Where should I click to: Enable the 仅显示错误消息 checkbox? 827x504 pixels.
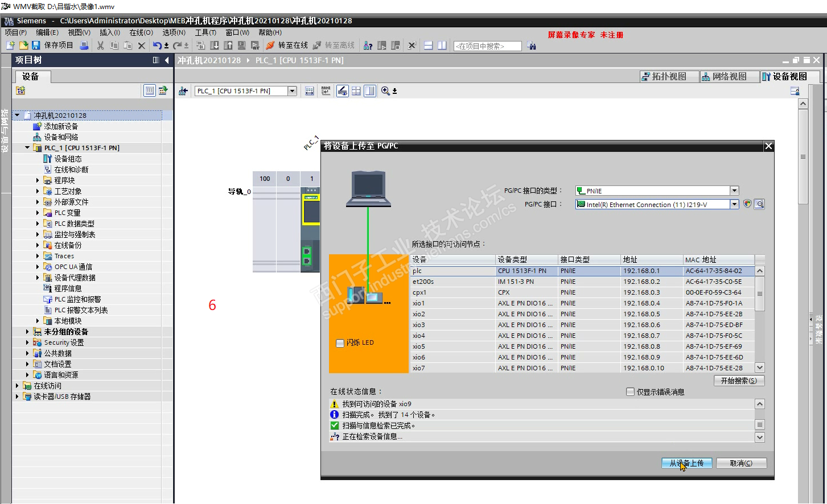pos(630,392)
